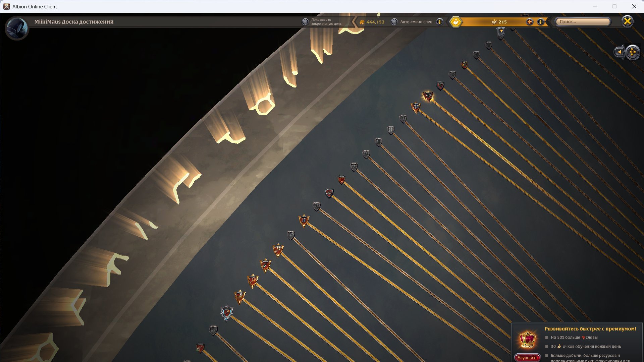Open info icon beside 'Авто-смена спец.'
644x362 pixels.
pos(440,22)
